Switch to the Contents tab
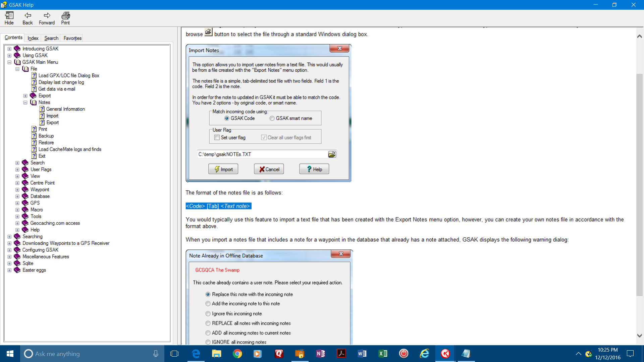The width and height of the screenshot is (644, 362). click(13, 38)
